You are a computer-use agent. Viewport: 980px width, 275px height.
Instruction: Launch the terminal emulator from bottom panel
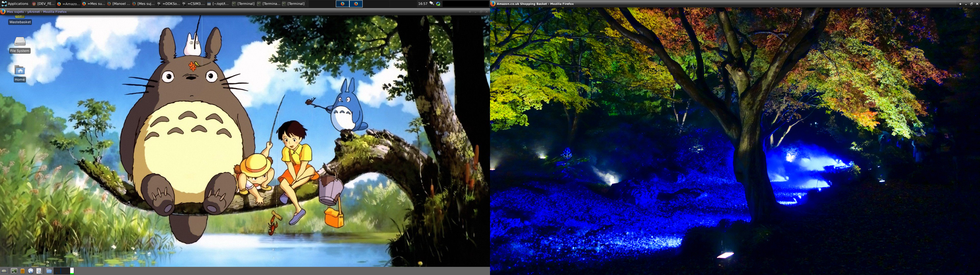14,271
